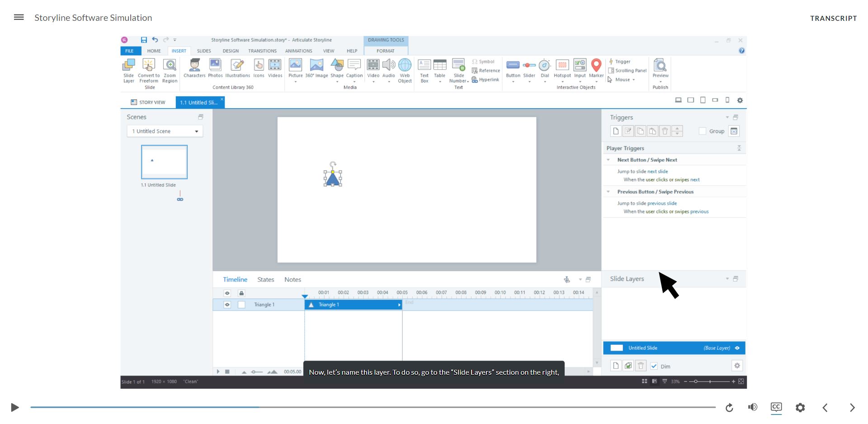
Task: Enable the Group checkbox in the Triggers panel
Action: point(703,131)
